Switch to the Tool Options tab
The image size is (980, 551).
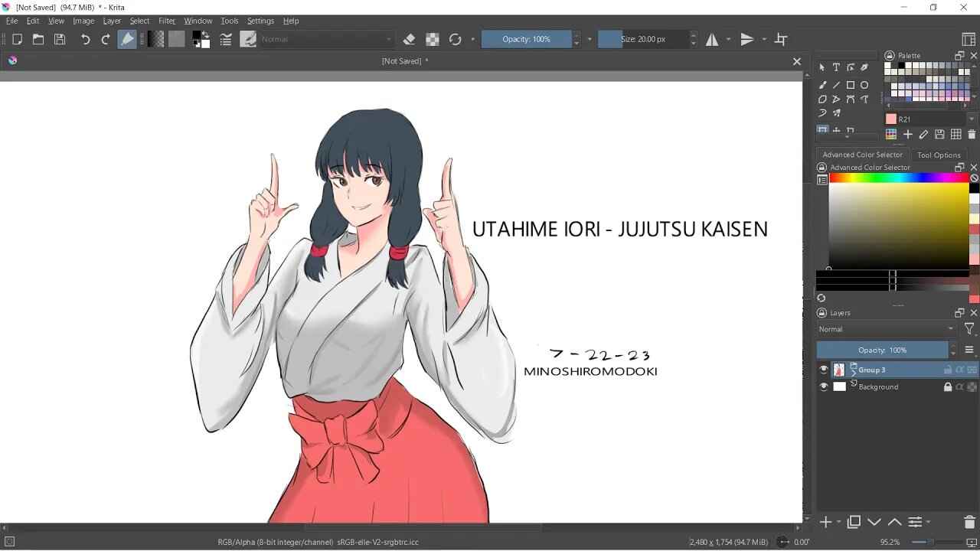tap(939, 155)
